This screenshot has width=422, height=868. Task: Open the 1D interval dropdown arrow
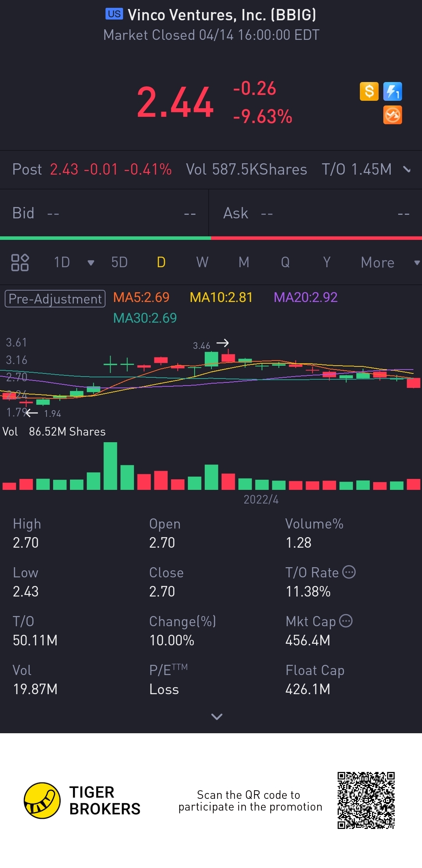pyautogui.click(x=91, y=263)
